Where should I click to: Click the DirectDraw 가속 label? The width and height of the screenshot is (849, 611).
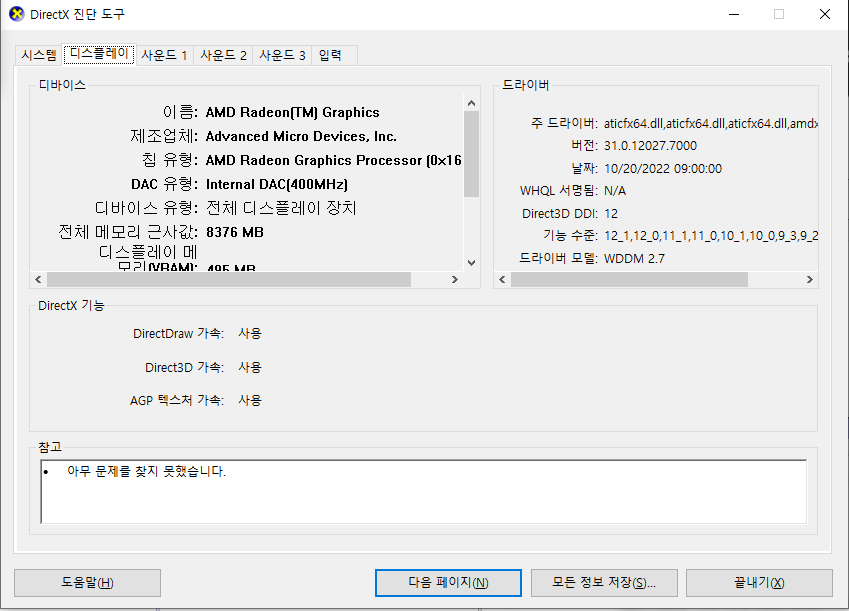[x=179, y=333]
